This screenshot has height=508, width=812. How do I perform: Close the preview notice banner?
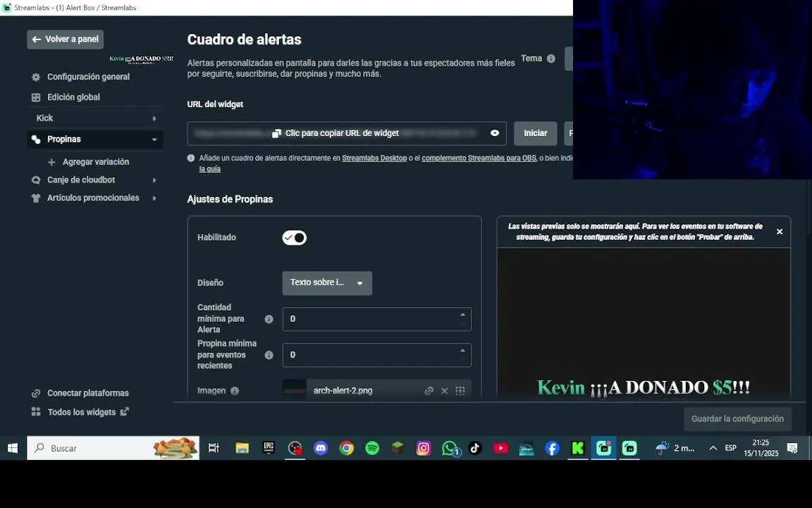coord(780,232)
